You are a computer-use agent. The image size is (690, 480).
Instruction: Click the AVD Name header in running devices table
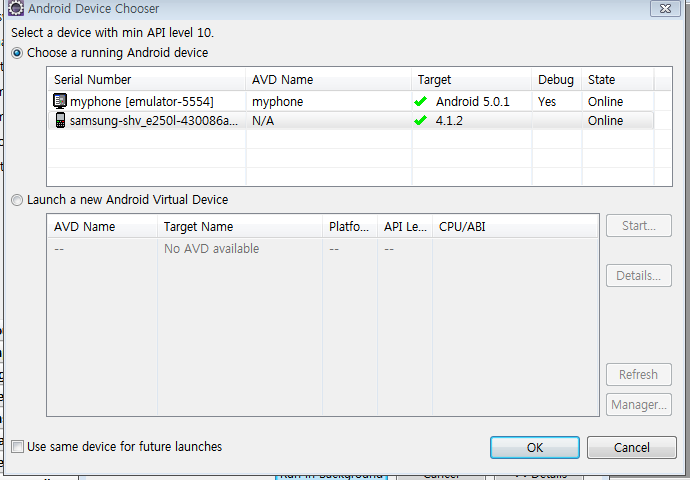328,80
